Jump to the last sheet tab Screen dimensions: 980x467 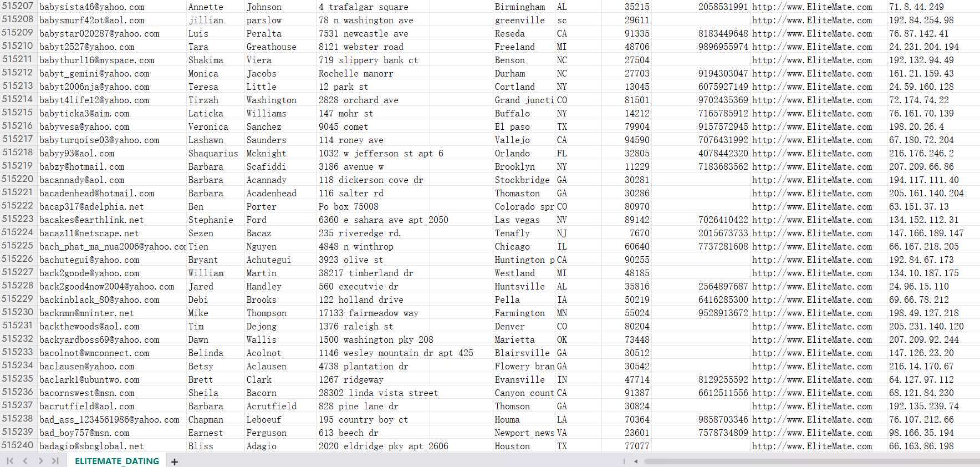tap(55, 461)
